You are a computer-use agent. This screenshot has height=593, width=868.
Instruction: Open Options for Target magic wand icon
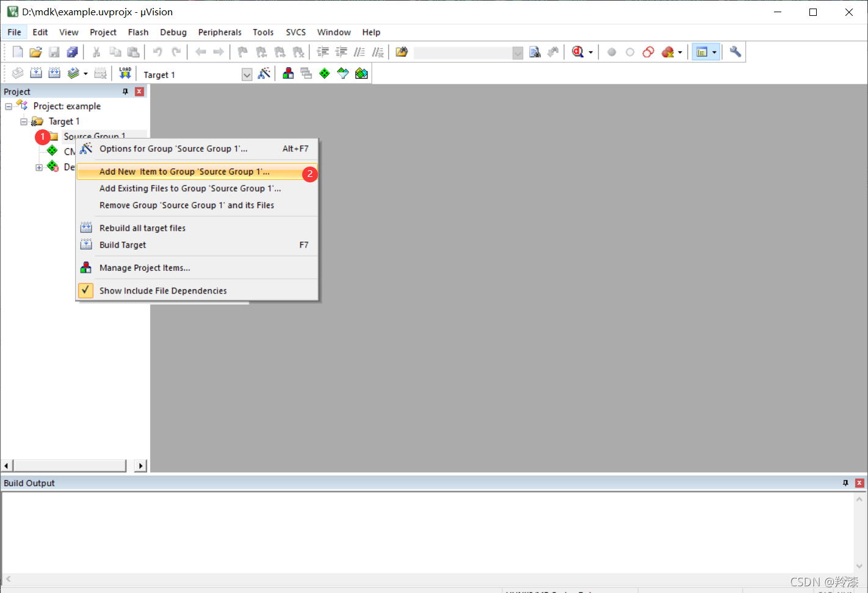pos(264,74)
